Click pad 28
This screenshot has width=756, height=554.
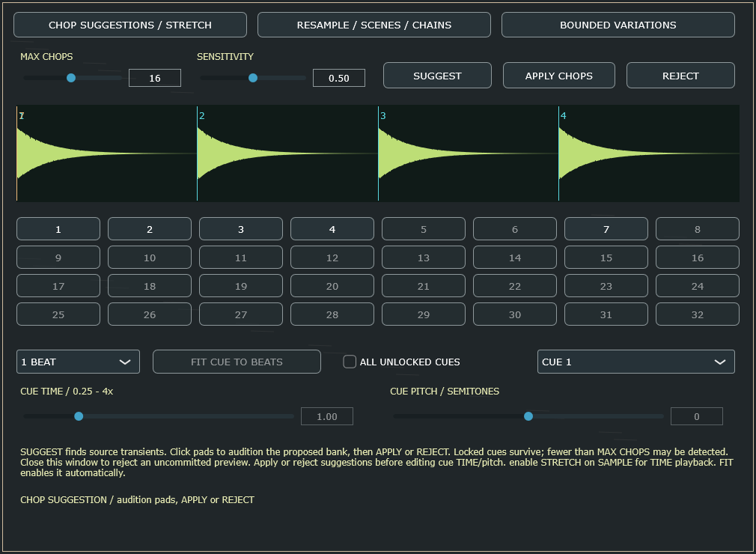point(332,314)
